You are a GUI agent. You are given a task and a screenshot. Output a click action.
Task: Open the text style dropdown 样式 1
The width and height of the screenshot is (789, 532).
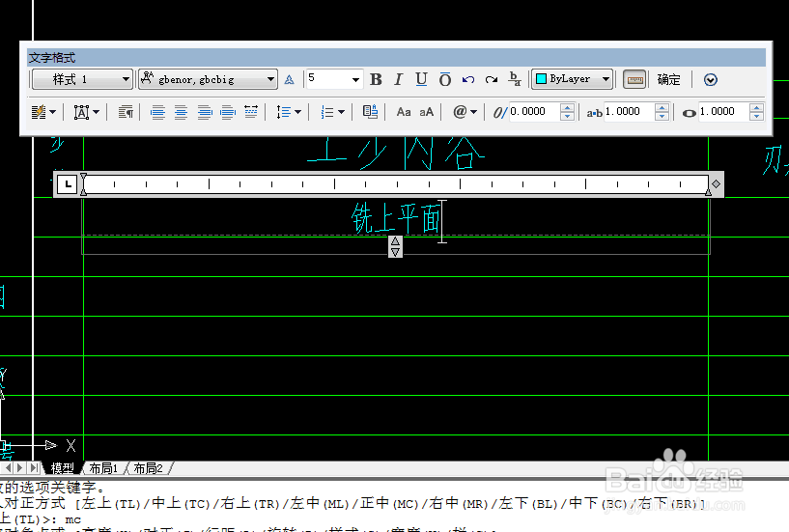82,79
